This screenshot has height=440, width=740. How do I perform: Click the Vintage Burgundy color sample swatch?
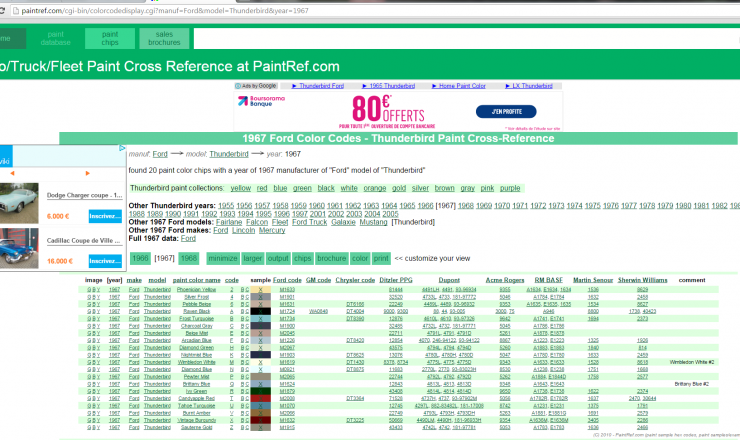coord(260,420)
